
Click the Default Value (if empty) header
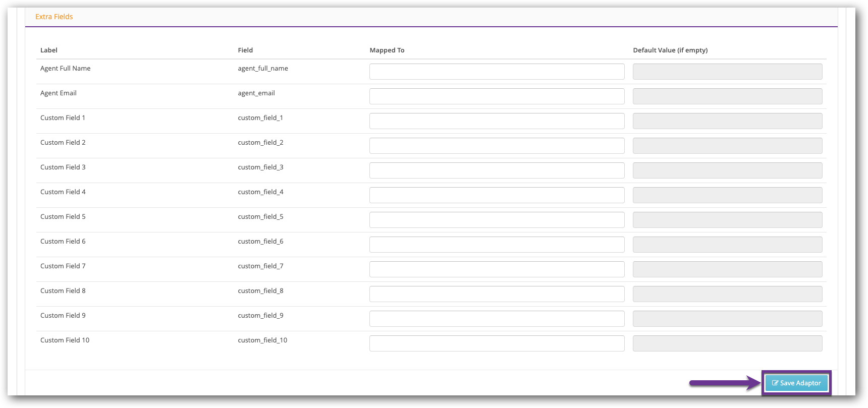pyautogui.click(x=670, y=50)
